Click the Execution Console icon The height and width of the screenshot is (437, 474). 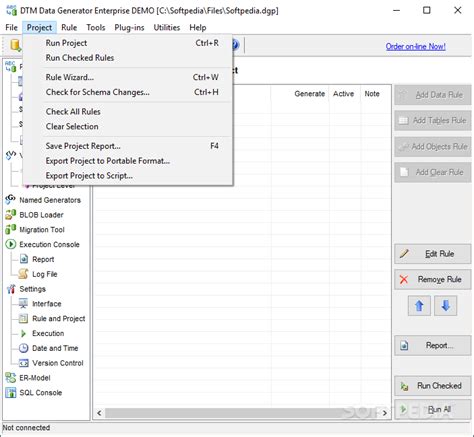[x=10, y=244]
